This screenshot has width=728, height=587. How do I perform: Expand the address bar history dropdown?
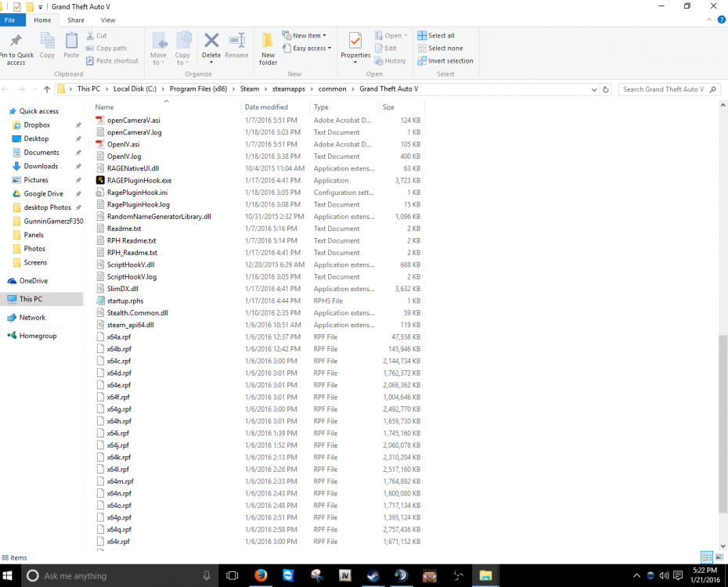[x=594, y=89]
